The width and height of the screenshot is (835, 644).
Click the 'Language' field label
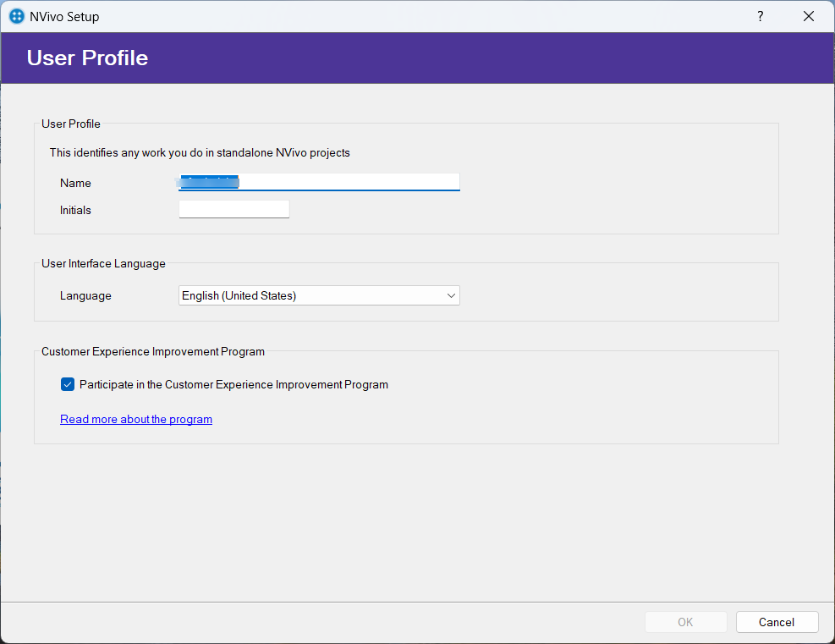85,295
